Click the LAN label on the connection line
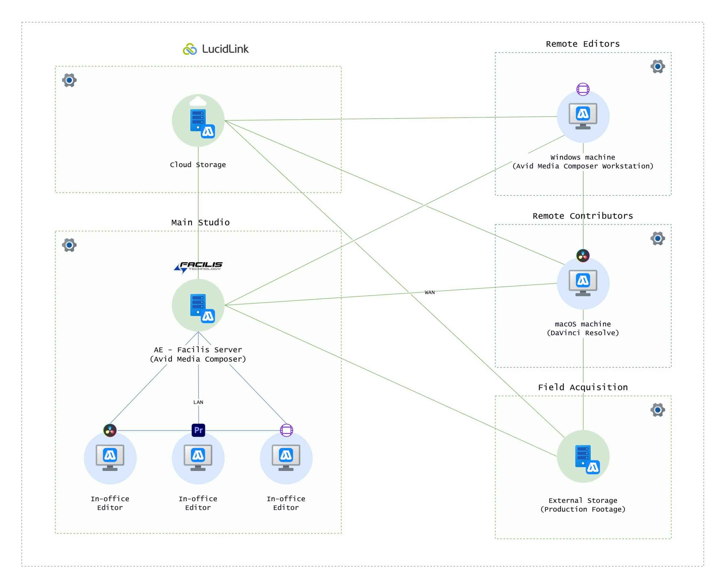Image resolution: width=726 pixels, height=588 pixels. click(x=198, y=402)
